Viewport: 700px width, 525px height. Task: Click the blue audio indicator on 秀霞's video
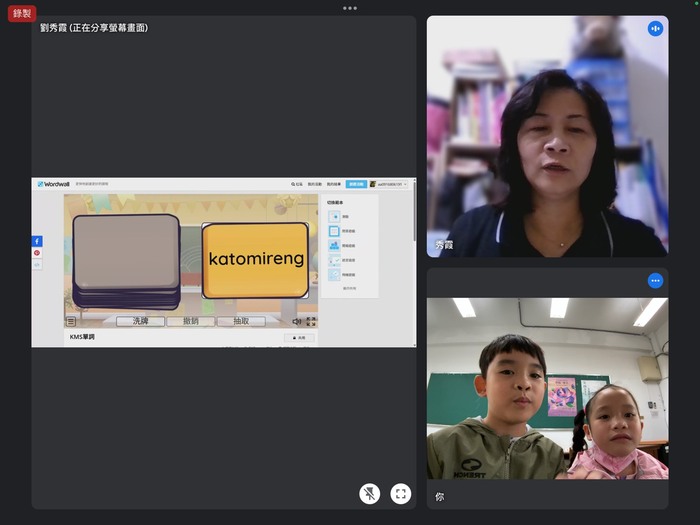pos(655,28)
